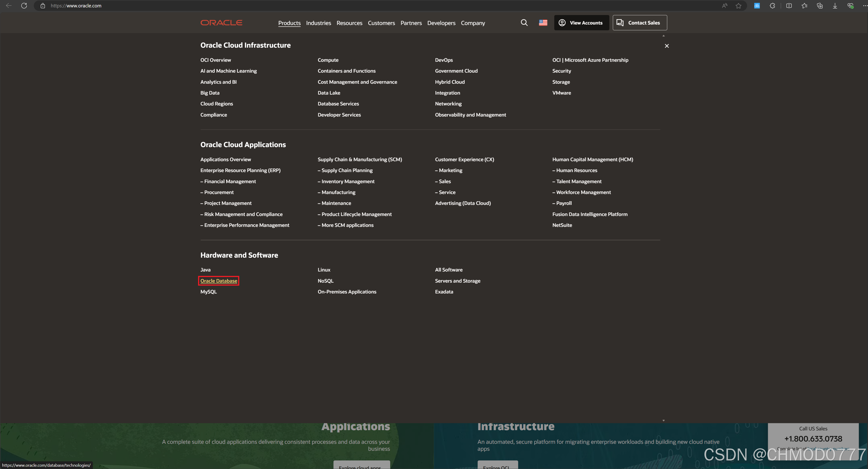This screenshot has width=868, height=469.
Task: Click the Contact Sales button
Action: [639, 23]
